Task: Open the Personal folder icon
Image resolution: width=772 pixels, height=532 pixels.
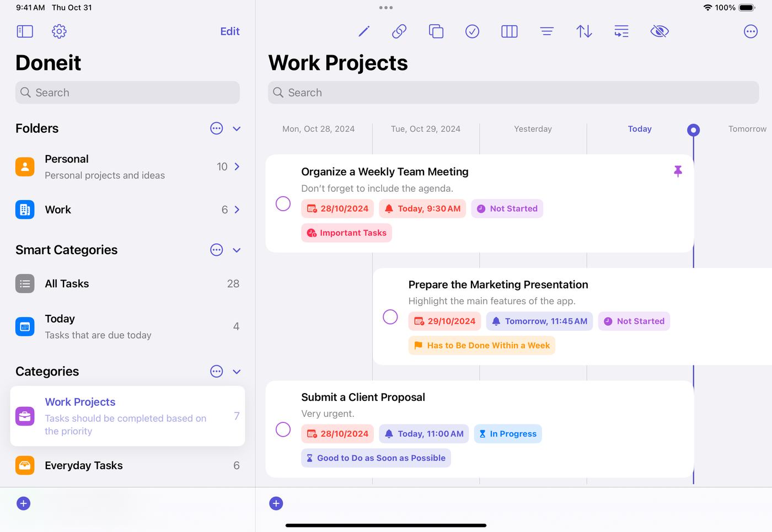Action: click(25, 166)
